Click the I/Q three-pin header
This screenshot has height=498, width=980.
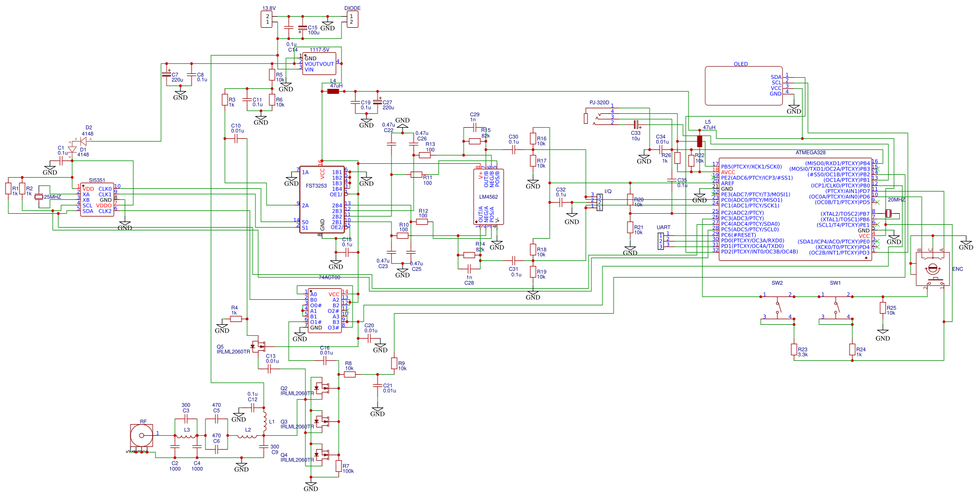tap(600, 201)
